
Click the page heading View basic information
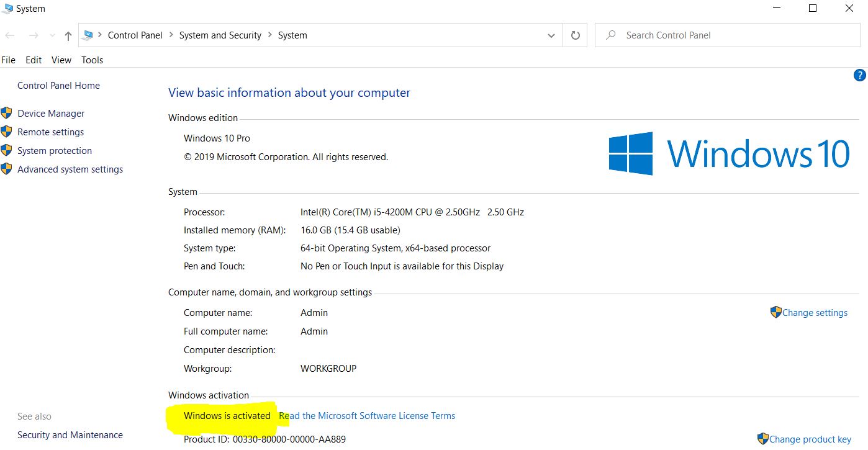click(289, 93)
